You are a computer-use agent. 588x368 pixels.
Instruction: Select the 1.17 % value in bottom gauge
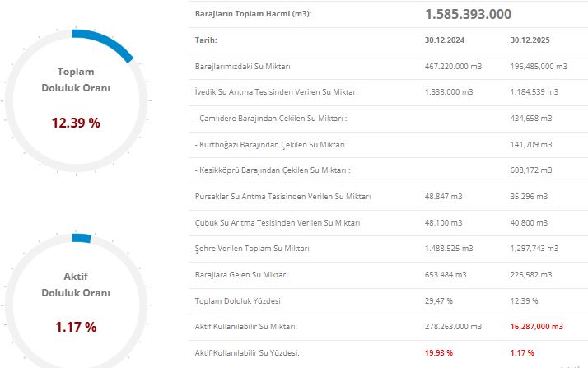click(x=76, y=327)
